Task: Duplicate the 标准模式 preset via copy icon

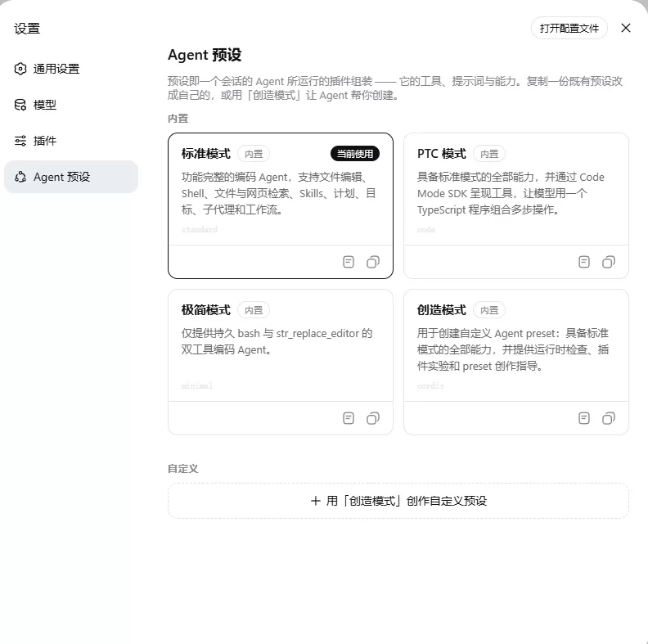Action: coord(373,262)
